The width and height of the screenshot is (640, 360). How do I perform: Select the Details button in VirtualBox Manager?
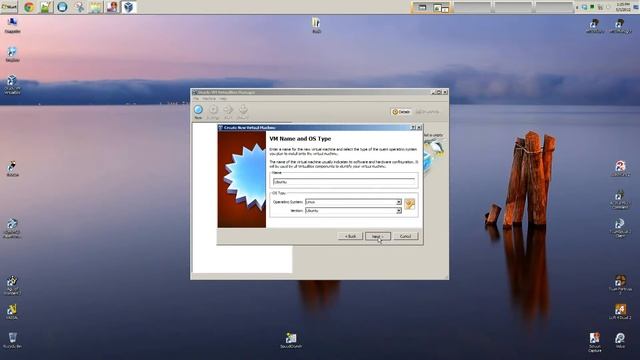(401, 112)
